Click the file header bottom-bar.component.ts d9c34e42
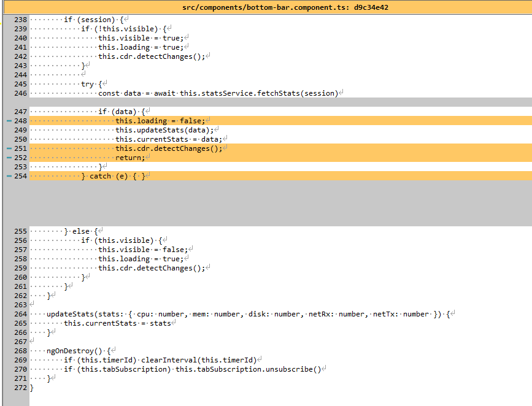The width and height of the screenshot is (532, 406). pyautogui.click(x=285, y=7)
